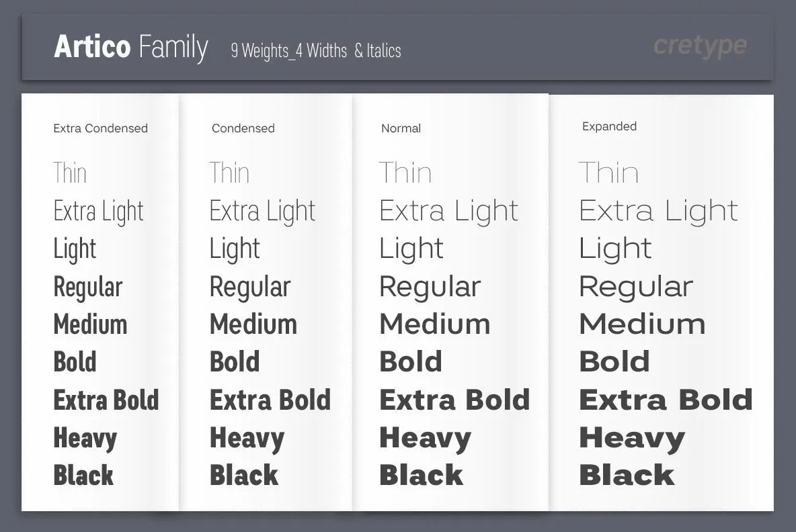Screen dimensions: 796x532
Task: Select Heavy in the Expanded column
Action: [632, 439]
